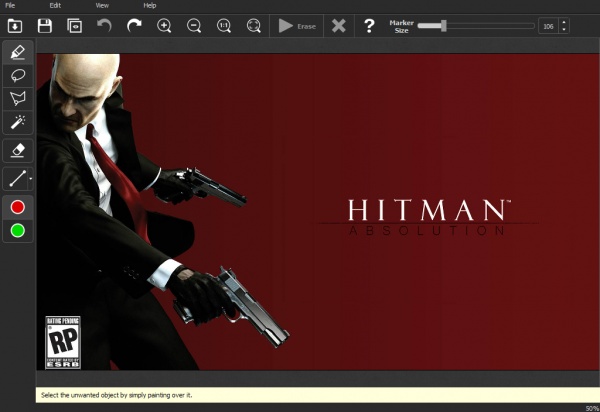600x412 pixels.
Task: Click the Marker Size value field
Action: (x=549, y=26)
